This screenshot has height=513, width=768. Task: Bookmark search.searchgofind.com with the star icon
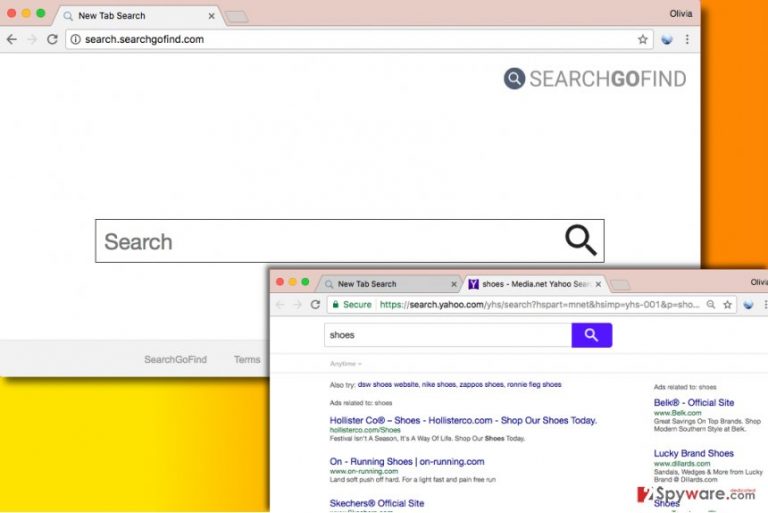click(x=642, y=40)
